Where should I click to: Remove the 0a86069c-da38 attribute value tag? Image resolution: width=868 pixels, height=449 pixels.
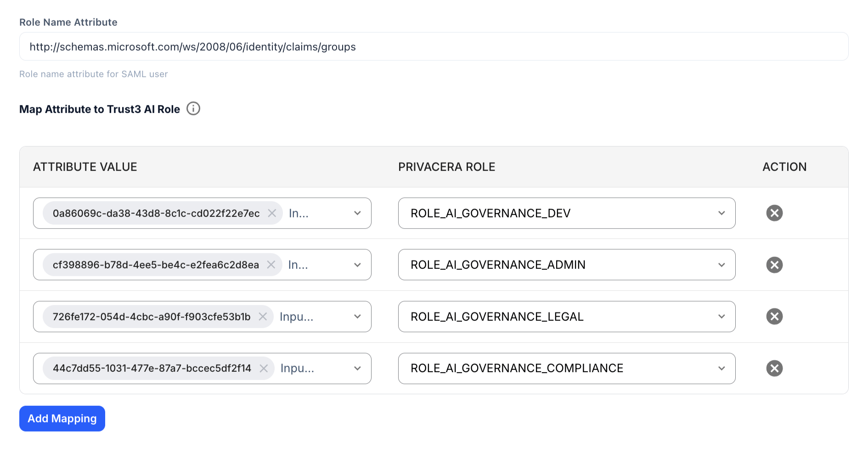(272, 213)
